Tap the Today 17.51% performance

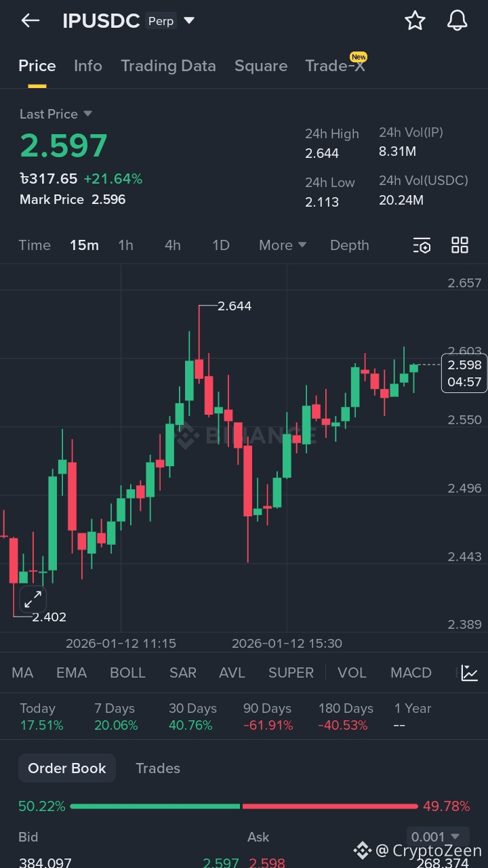41,717
